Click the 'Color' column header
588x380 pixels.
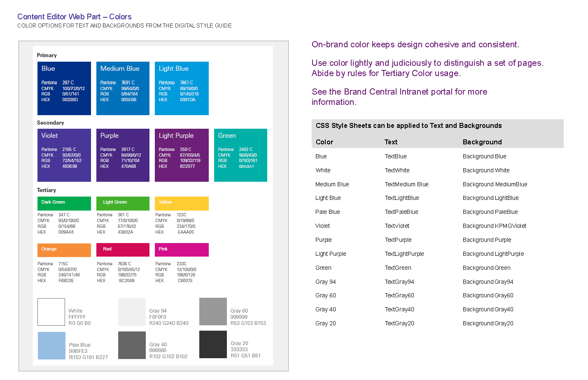(x=324, y=142)
